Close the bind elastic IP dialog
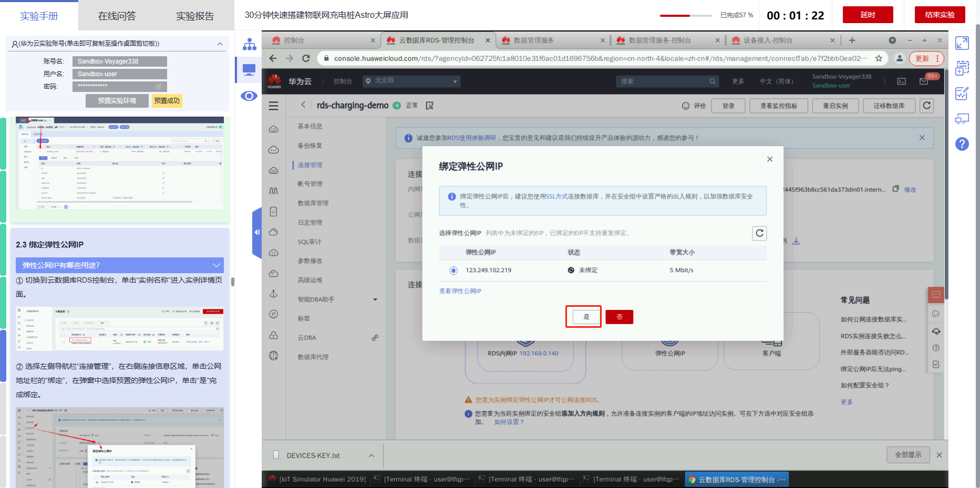This screenshot has width=980, height=488. [770, 159]
